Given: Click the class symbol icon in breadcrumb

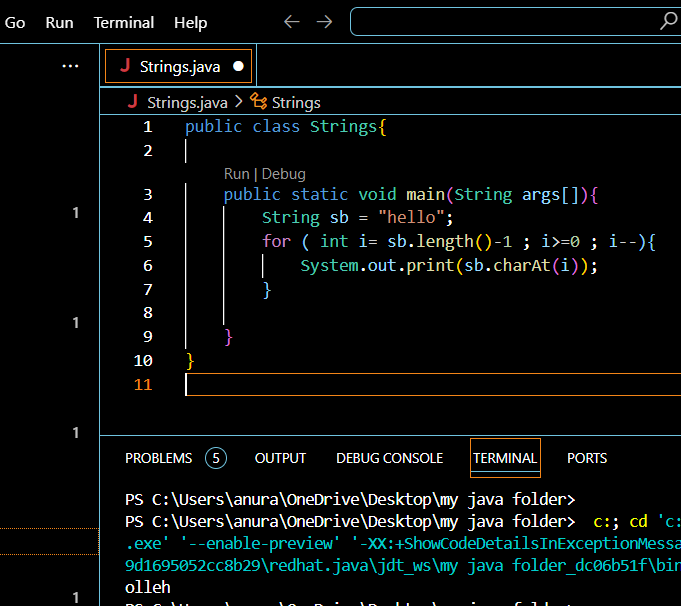Looking at the screenshot, I should point(258,102).
